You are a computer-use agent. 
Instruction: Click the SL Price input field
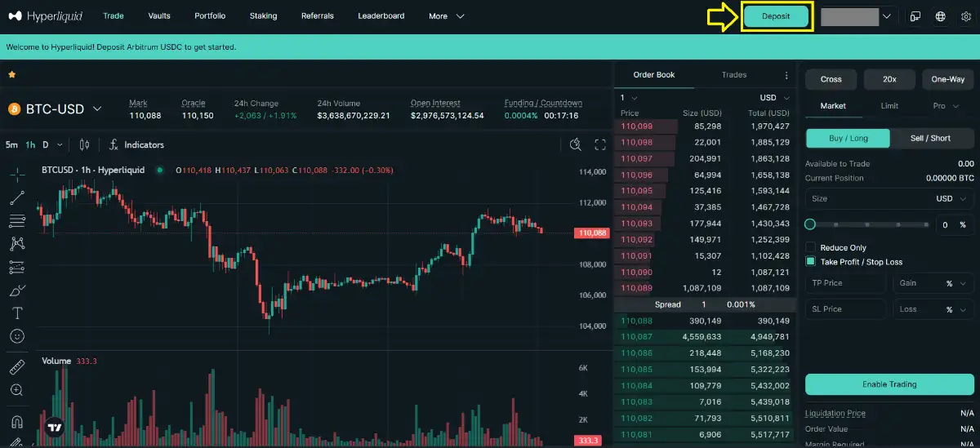(x=845, y=309)
